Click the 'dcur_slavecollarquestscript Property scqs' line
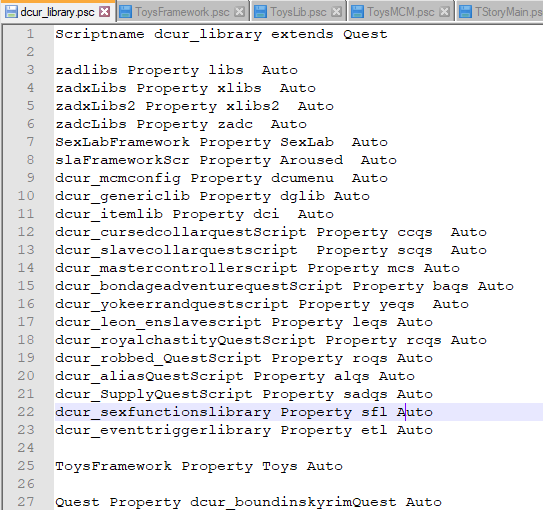This screenshot has width=543, height=510. [x=271, y=250]
